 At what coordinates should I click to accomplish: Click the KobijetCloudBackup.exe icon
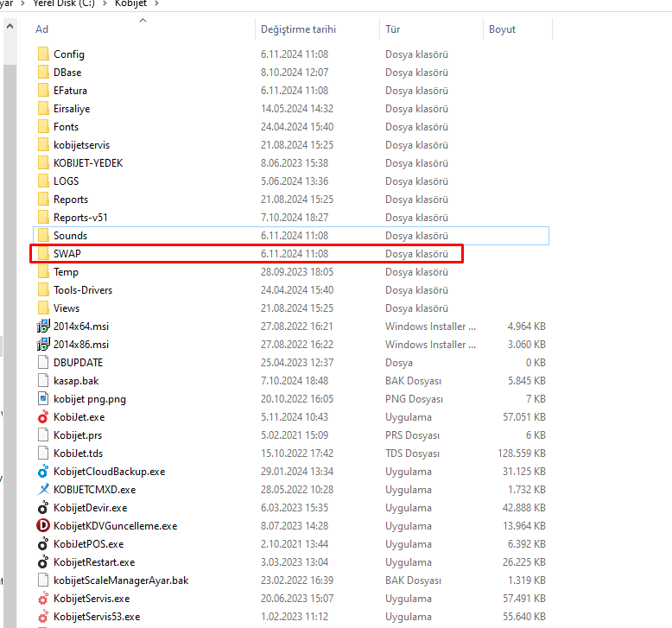[x=43, y=471]
